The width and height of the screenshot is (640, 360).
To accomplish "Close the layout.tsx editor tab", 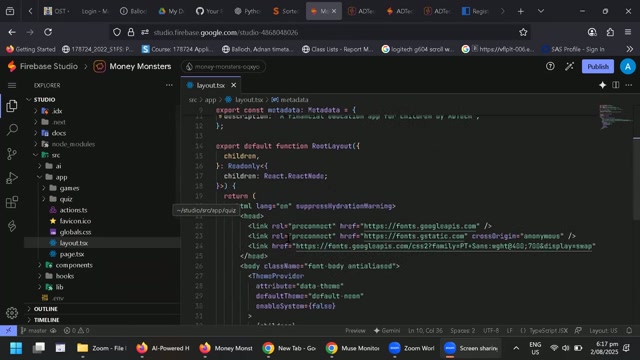I will pos(233,85).
